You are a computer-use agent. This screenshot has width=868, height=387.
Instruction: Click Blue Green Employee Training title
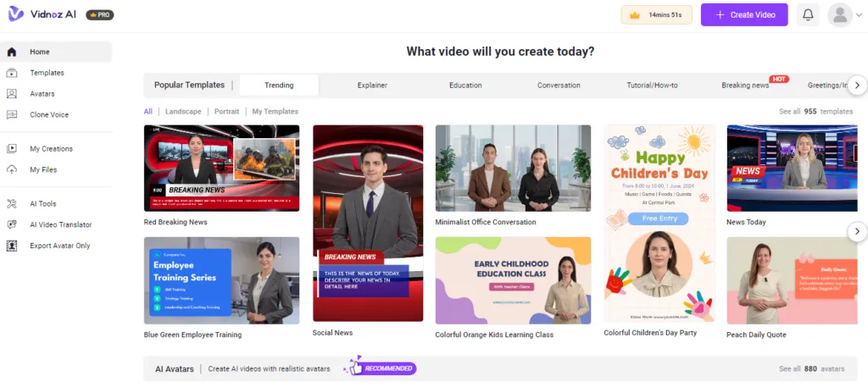pos(192,334)
